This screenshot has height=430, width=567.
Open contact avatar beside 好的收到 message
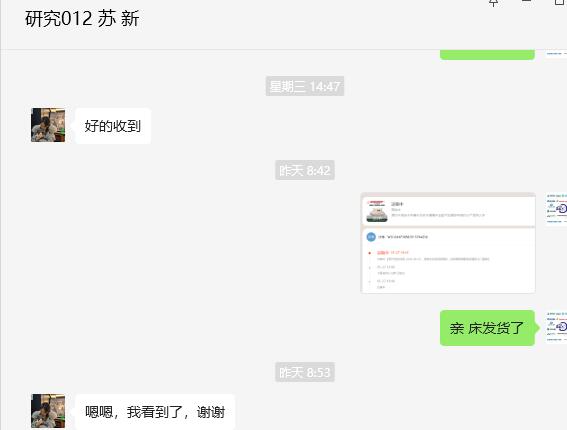[48, 125]
